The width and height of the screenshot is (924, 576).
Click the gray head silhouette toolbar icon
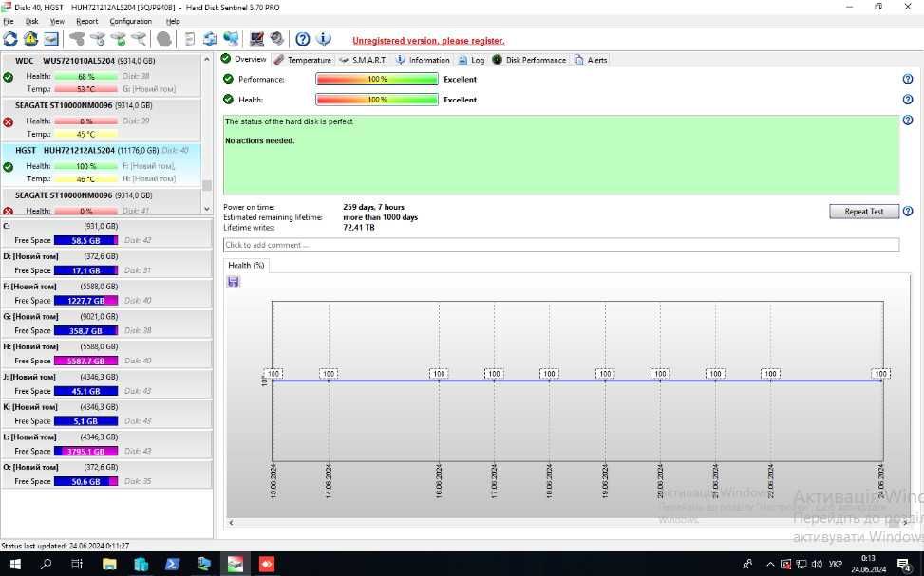pos(164,40)
